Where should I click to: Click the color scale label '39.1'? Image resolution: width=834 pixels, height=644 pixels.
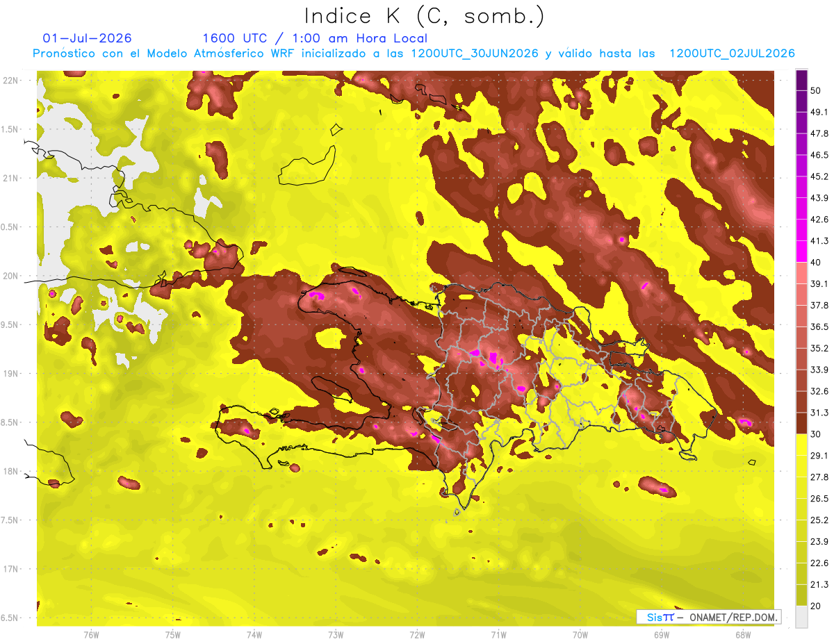(819, 283)
